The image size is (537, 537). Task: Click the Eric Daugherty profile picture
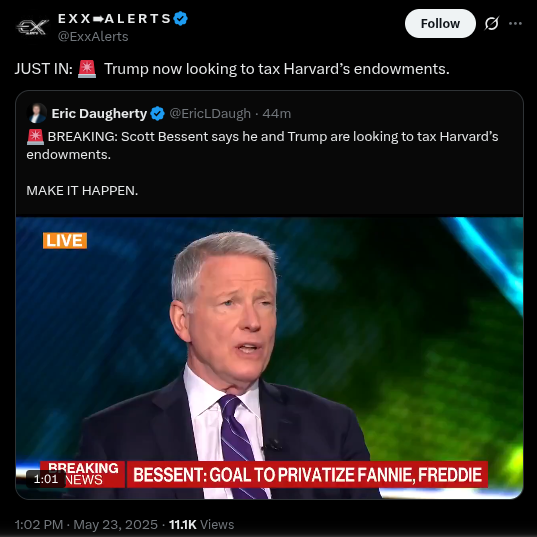pyautogui.click(x=37, y=113)
